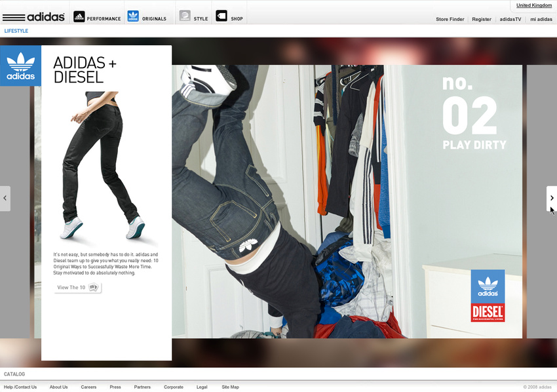Open the STYLE menu label
Viewport: 557px width, 392px height.
201,19
